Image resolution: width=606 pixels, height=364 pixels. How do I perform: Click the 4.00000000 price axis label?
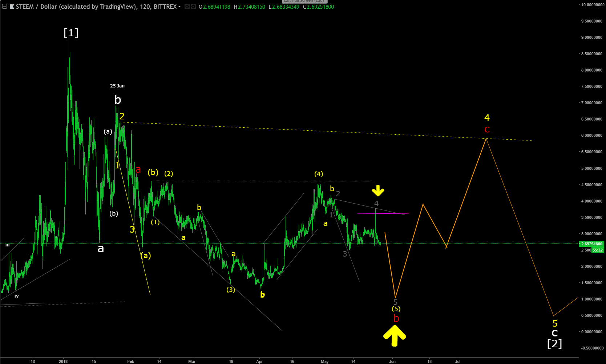(x=592, y=201)
